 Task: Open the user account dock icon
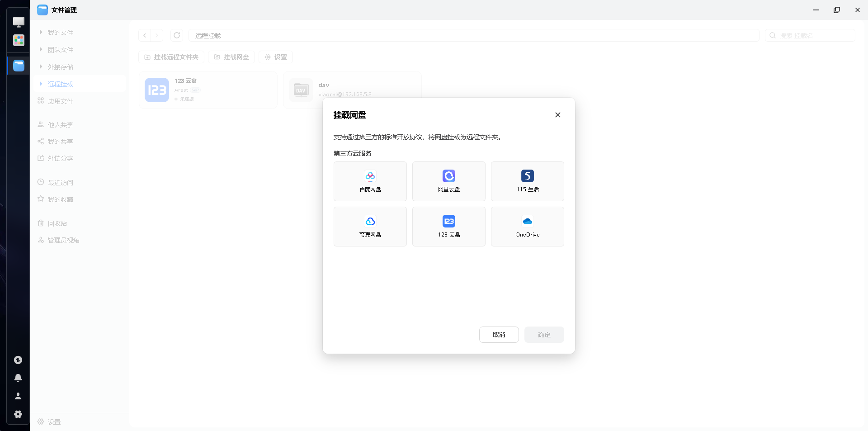coord(18,396)
